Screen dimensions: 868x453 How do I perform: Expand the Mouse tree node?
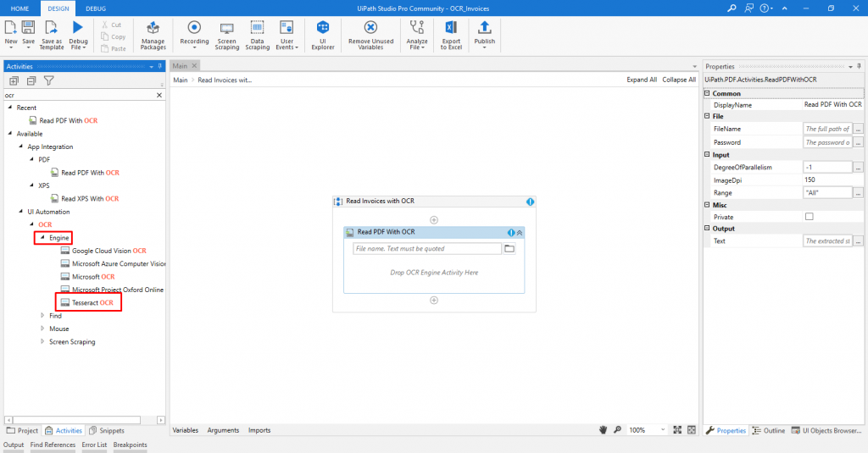coord(42,329)
